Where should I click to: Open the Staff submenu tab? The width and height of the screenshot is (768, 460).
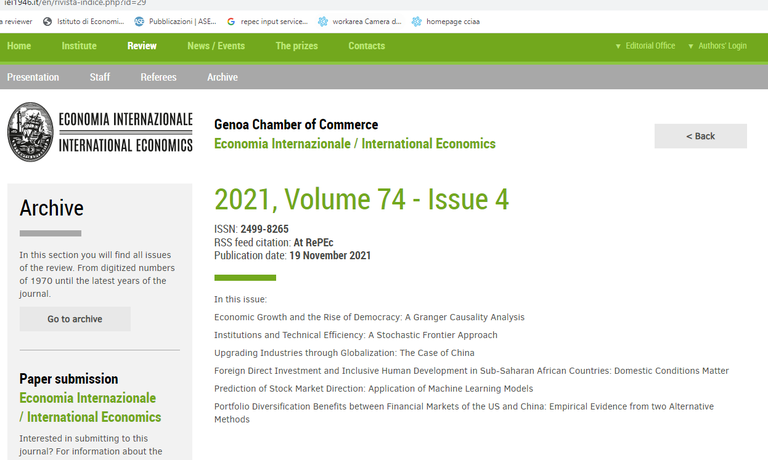coord(100,77)
